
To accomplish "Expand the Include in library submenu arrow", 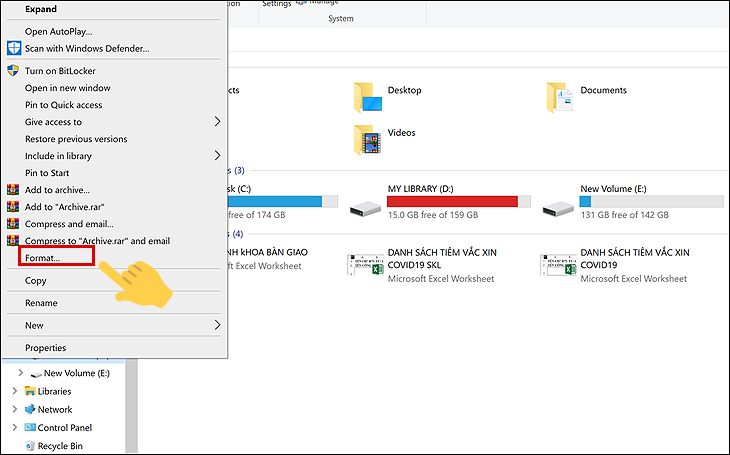I will point(217,156).
